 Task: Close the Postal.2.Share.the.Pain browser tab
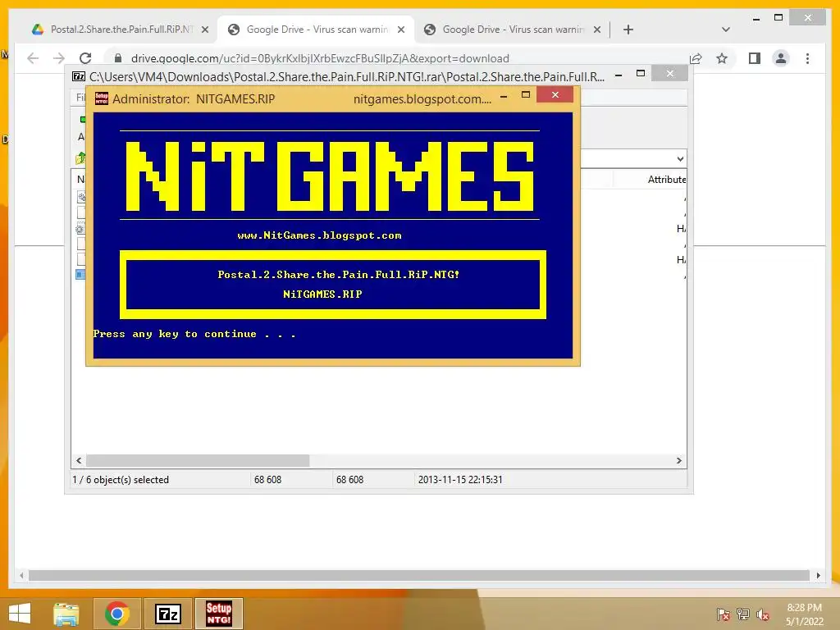(204, 30)
